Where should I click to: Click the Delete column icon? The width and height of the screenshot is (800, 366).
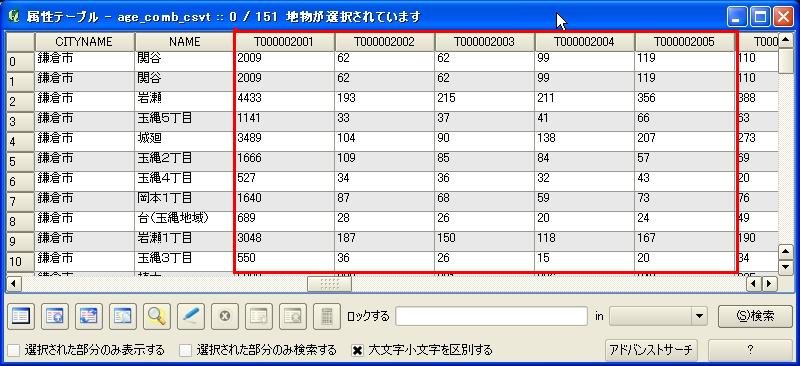pos(292,316)
